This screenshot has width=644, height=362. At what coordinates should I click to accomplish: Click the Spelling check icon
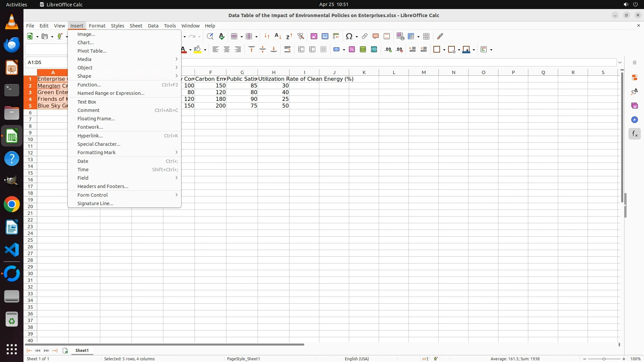[x=221, y=36]
